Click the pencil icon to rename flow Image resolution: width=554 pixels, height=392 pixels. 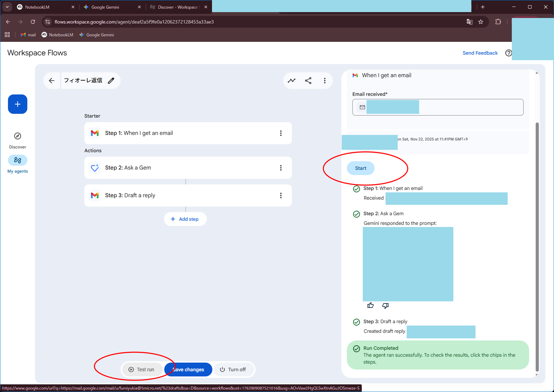pos(111,81)
